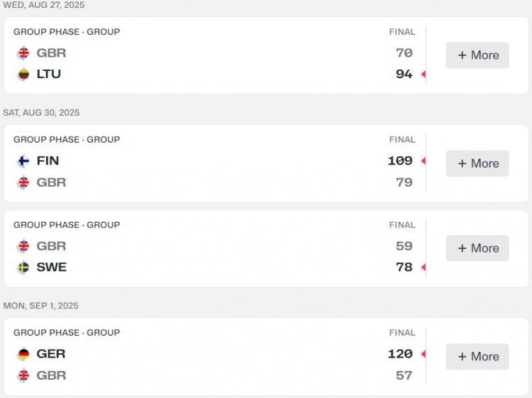
Task: Click GBR flag in the Lithuania game
Action: [23, 52]
